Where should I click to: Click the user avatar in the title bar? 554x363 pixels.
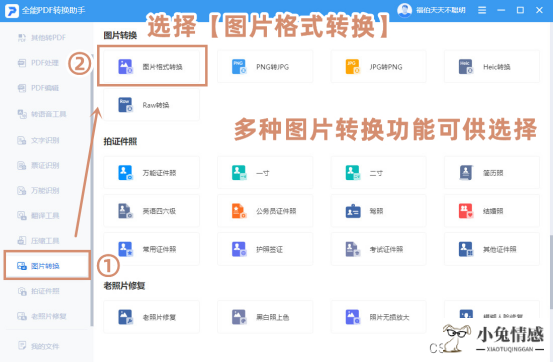404,10
